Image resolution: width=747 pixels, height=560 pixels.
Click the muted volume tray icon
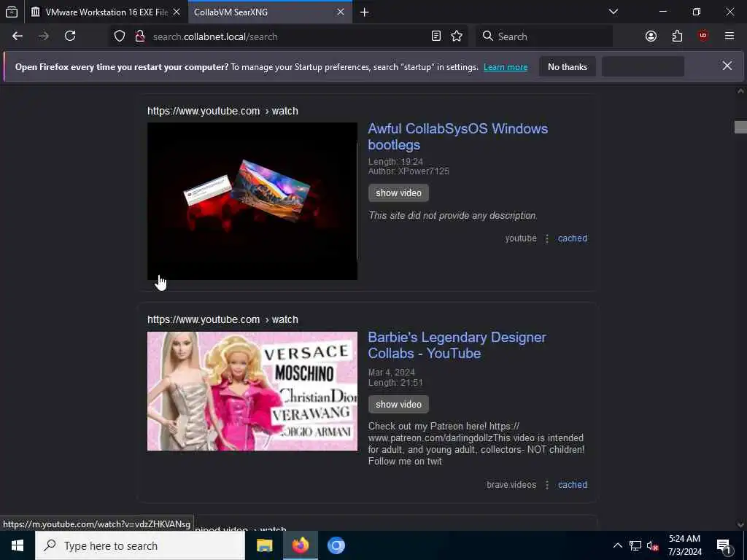653,545
